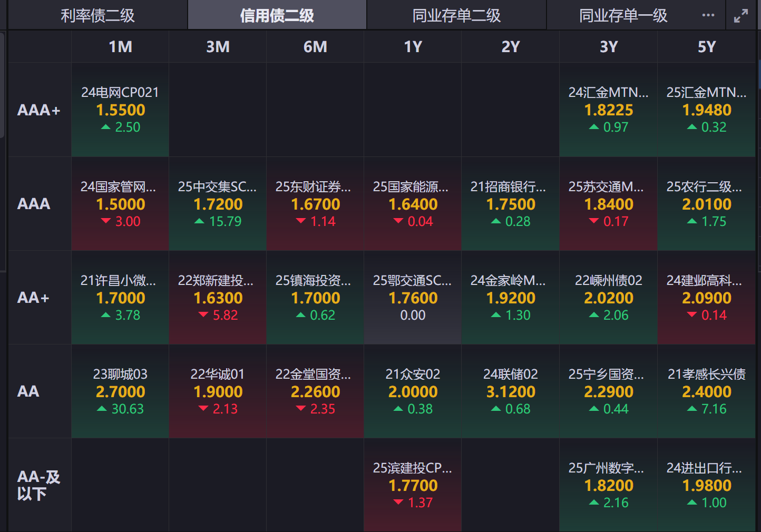Select the AA-及以下 rating row label
This screenshot has height=532, width=761.
39,485
